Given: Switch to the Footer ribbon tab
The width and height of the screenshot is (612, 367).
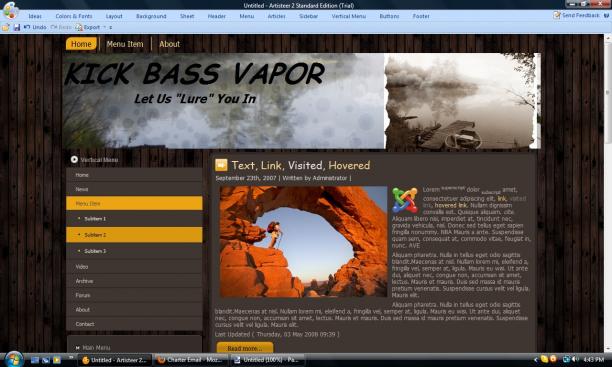Looking at the screenshot, I should coord(421,16).
